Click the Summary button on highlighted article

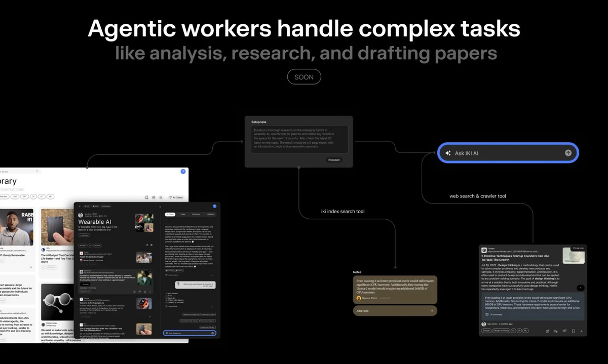point(85,284)
